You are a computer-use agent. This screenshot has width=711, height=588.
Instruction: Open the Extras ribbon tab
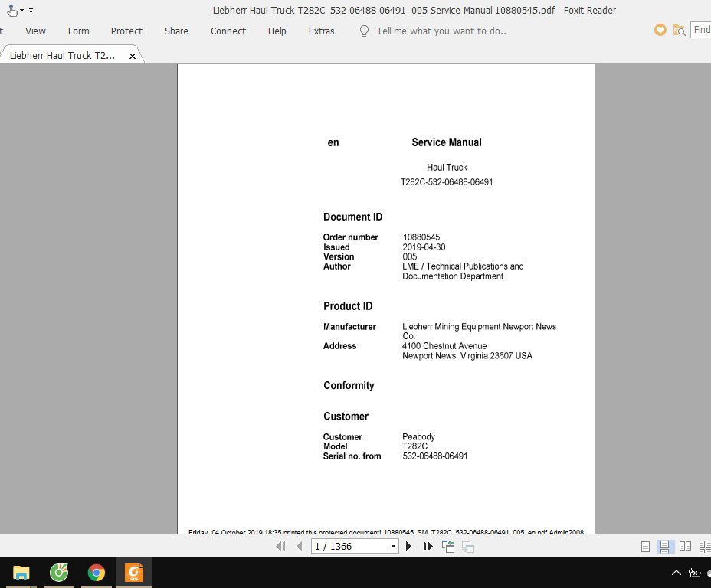pyautogui.click(x=322, y=31)
